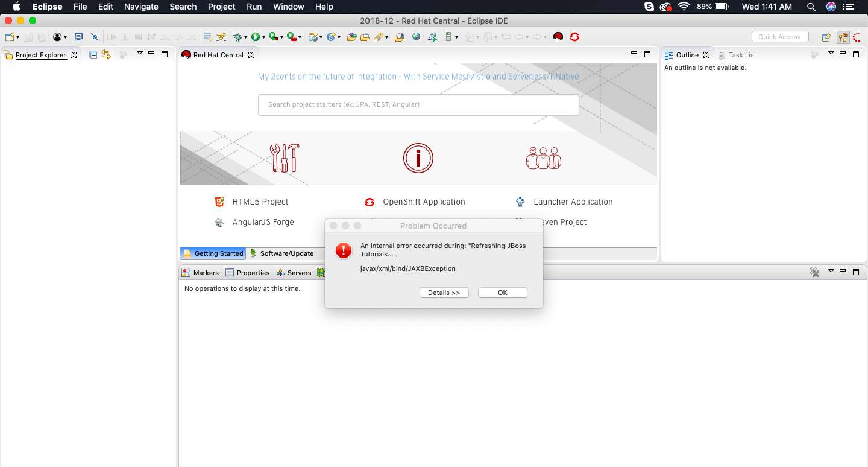Open the Servers tab
Image resolution: width=868 pixels, height=467 pixels.
(294, 273)
